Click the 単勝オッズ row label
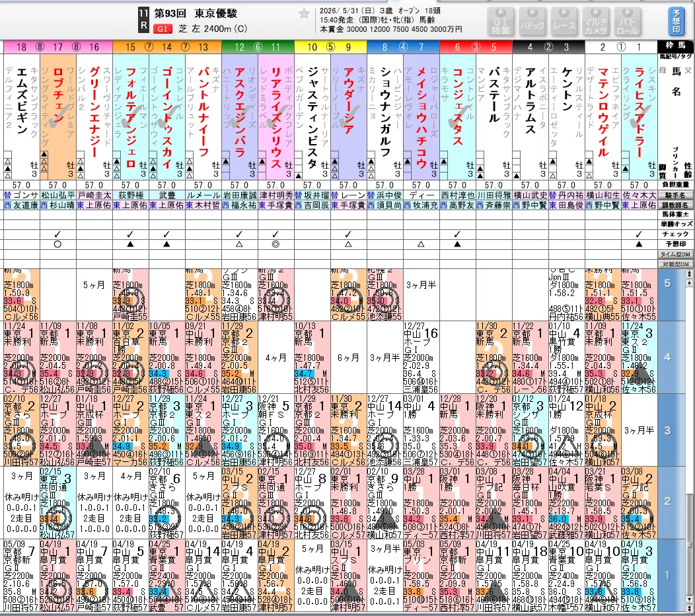 [675, 225]
